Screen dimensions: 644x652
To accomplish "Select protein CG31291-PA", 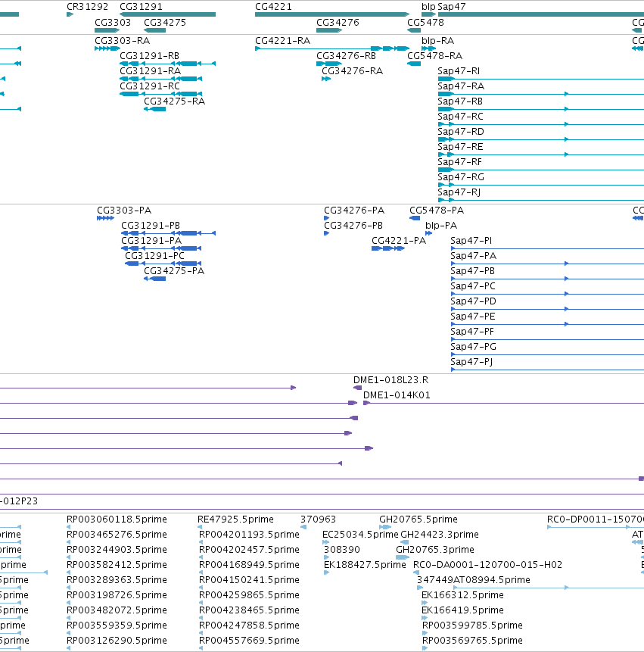I will point(151,241).
